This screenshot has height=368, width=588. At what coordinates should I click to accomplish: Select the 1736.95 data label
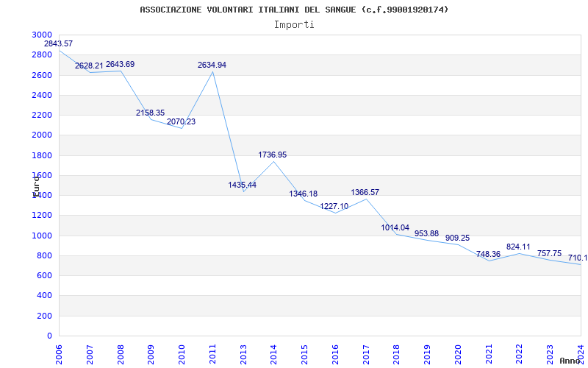tap(272, 155)
